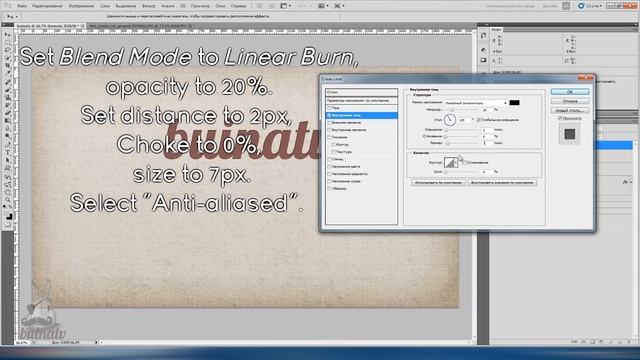Launch Bridge from the application bar
Viewport: 640px width, 360px height.
click(259, 6)
